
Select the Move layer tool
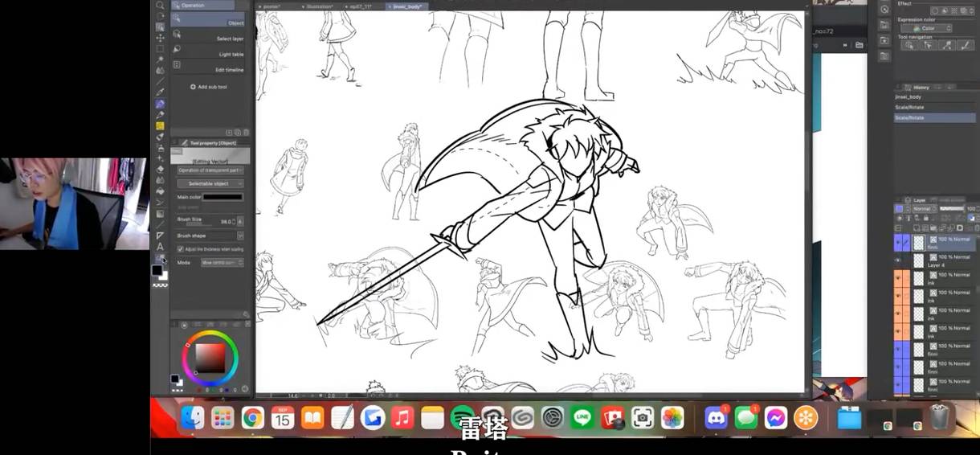[x=160, y=38]
